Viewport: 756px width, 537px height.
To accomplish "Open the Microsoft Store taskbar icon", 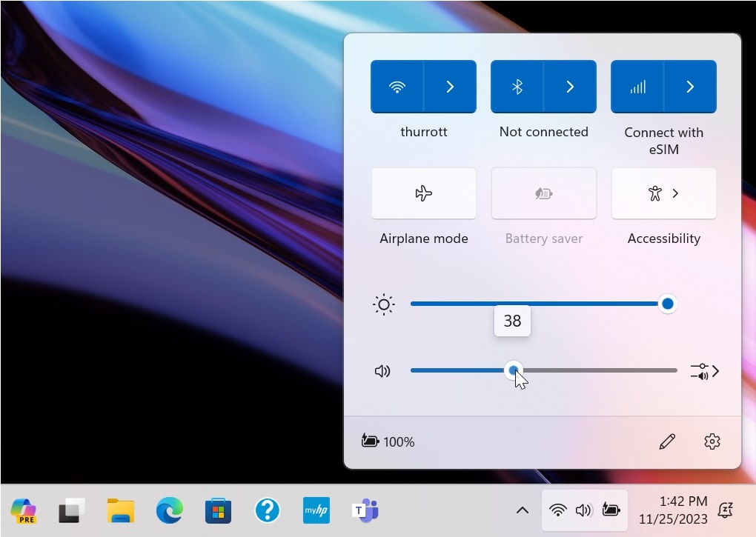I will pyautogui.click(x=218, y=510).
